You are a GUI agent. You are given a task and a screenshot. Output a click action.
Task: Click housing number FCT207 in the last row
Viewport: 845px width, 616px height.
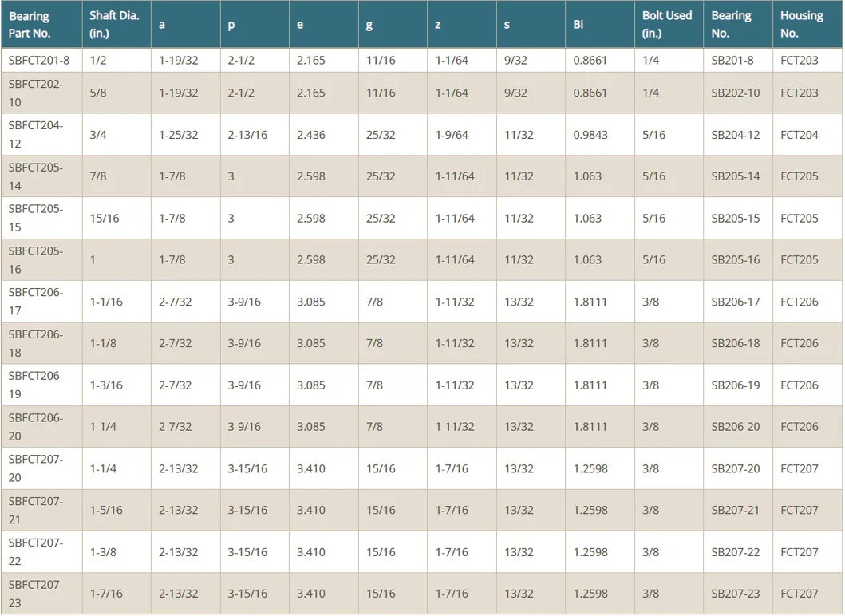(795, 593)
